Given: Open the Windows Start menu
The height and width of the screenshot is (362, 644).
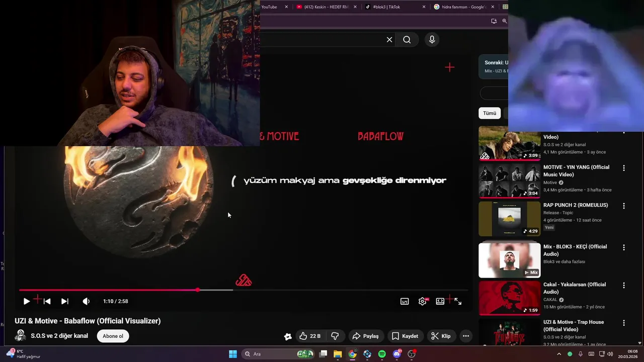Looking at the screenshot, I should (233, 354).
